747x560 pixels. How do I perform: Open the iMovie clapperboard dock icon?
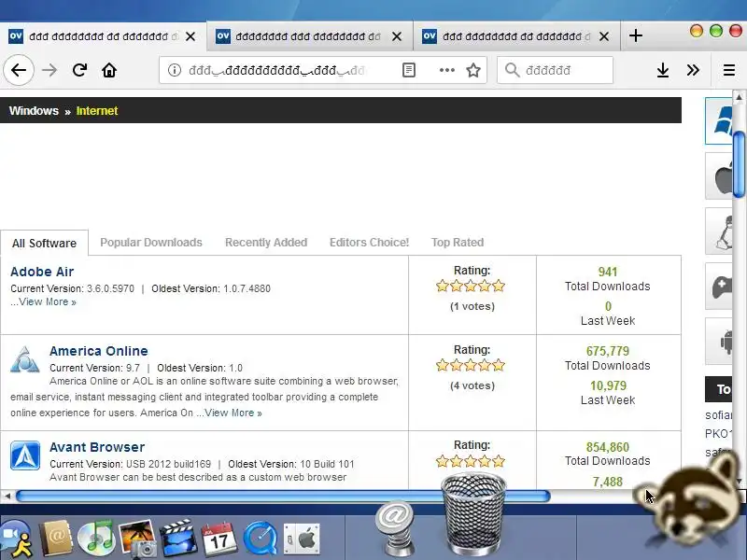(178, 539)
